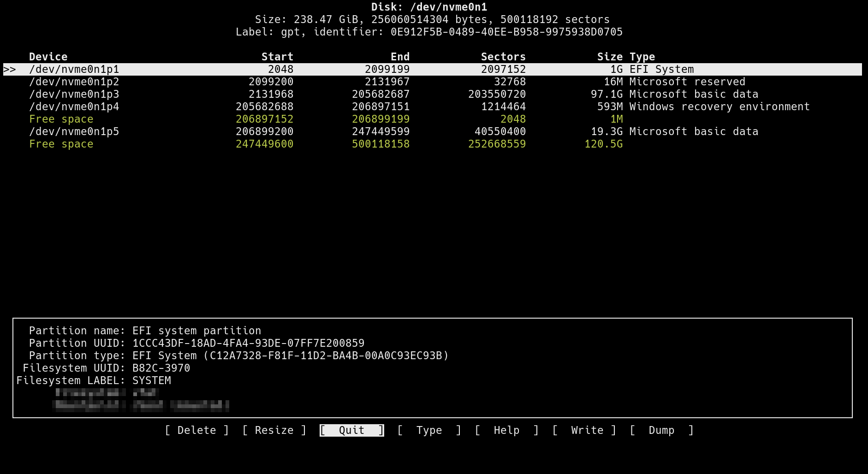The width and height of the screenshot is (868, 474).
Task: Activate the highlighted Quit option
Action: tap(351, 430)
